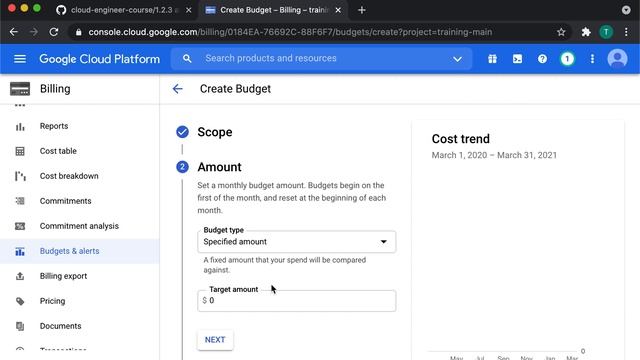
Task: Open the help question mark icon
Action: pos(542,59)
